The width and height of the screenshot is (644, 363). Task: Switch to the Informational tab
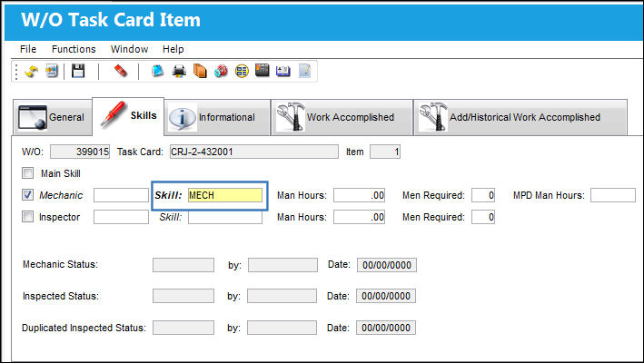point(217,117)
